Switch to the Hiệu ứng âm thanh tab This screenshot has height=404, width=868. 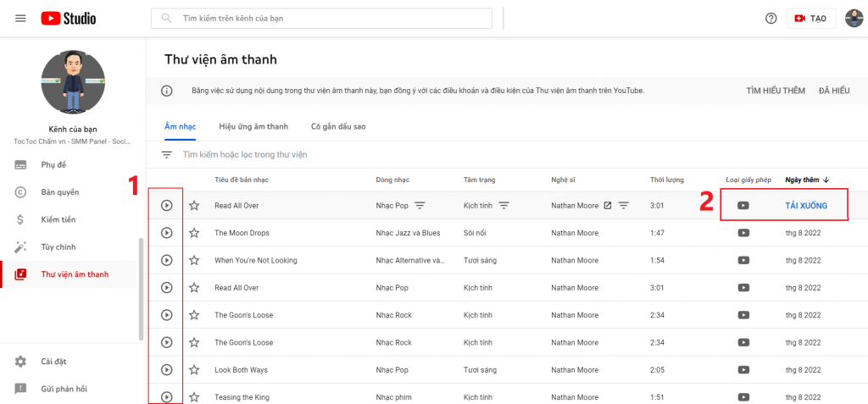tap(253, 126)
